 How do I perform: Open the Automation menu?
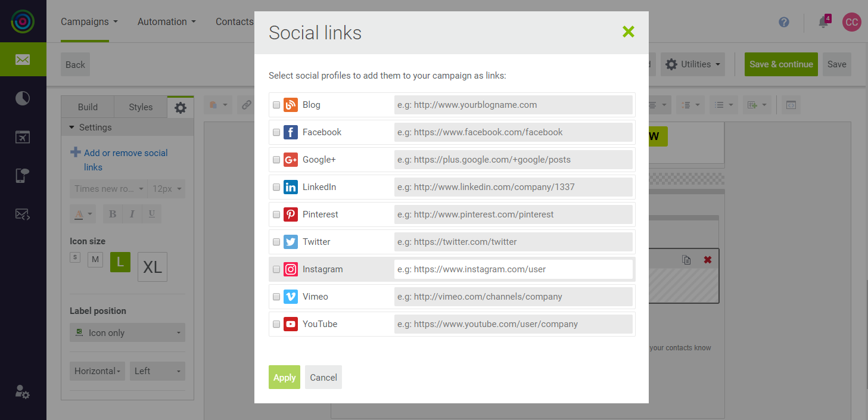(167, 21)
